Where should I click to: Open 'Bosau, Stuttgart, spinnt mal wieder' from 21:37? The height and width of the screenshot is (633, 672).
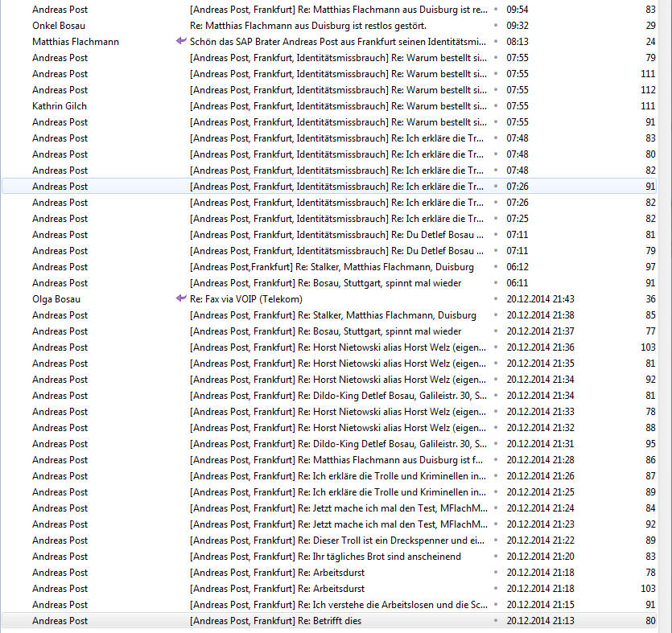pos(326,331)
